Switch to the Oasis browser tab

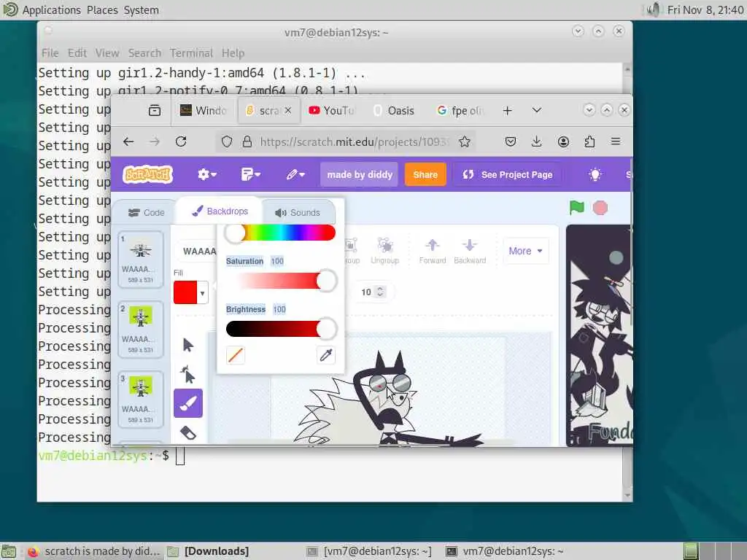point(395,111)
